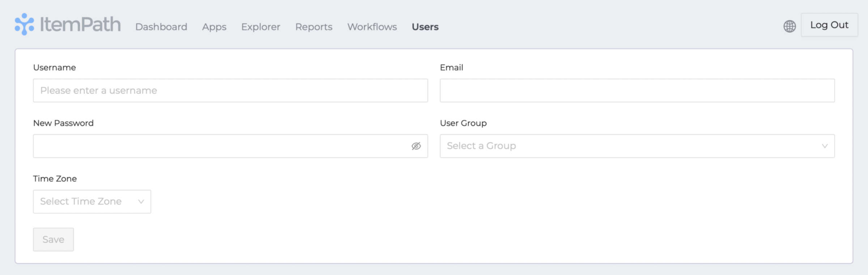The width and height of the screenshot is (868, 275).
Task: Toggle password visibility eye icon
Action: pyautogui.click(x=416, y=146)
